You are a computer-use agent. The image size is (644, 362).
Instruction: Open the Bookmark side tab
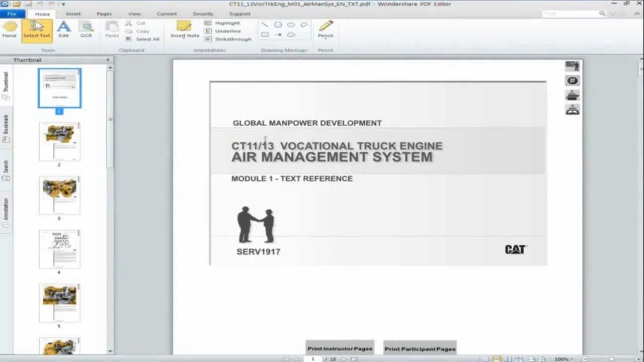pos(6,128)
